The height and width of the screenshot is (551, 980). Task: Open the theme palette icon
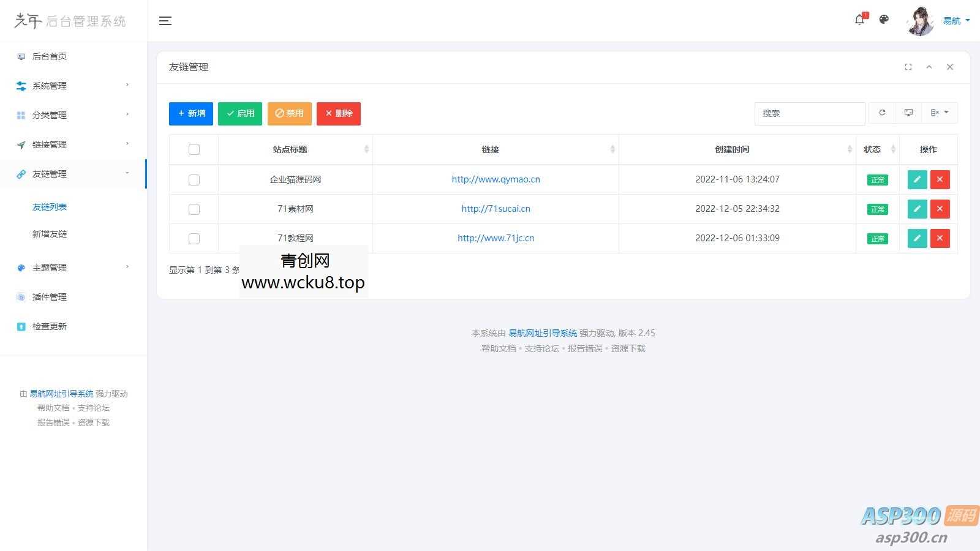[x=884, y=20]
